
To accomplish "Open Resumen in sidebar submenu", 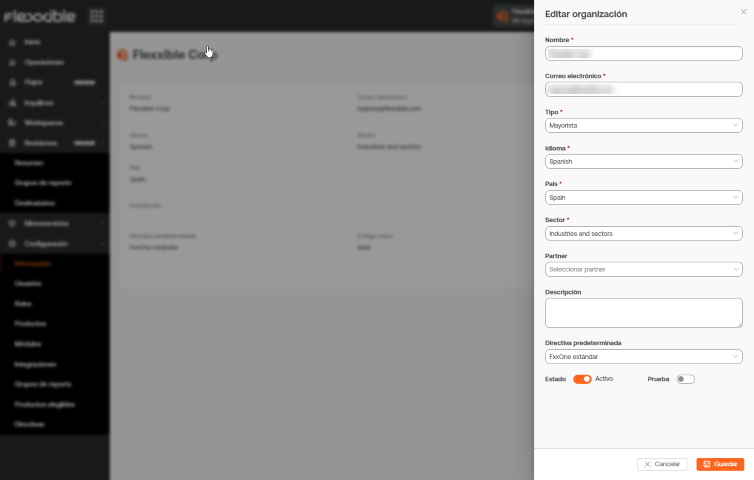I will pos(29,163).
